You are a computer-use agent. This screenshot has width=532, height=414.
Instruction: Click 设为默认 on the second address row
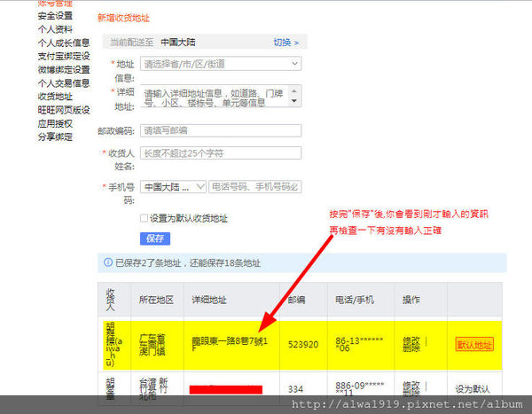473,388
